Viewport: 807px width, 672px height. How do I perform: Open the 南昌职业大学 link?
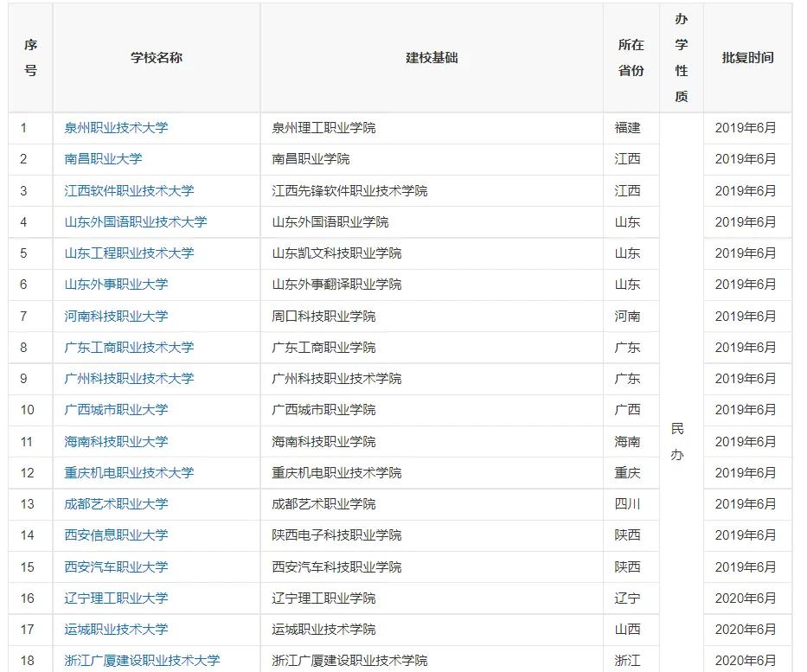pos(104,159)
